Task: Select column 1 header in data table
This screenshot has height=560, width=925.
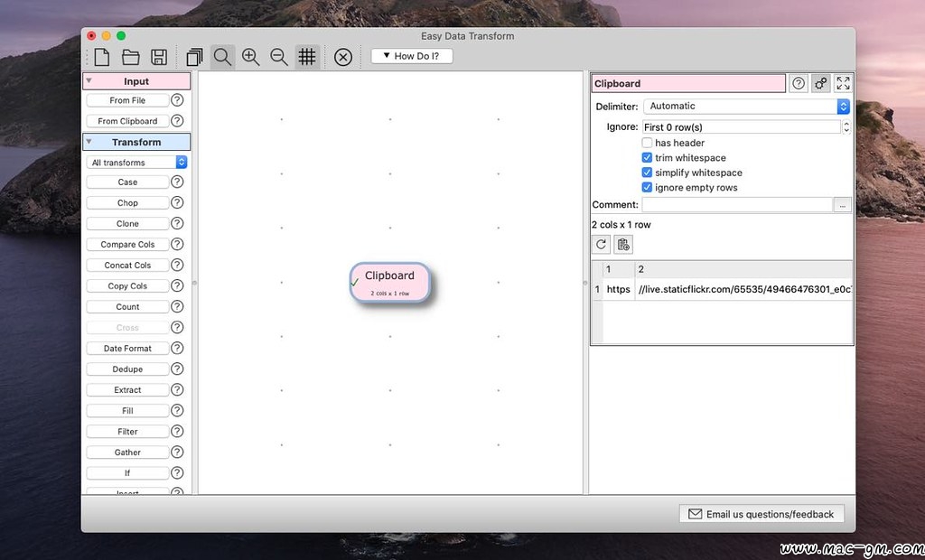Action: coord(618,270)
